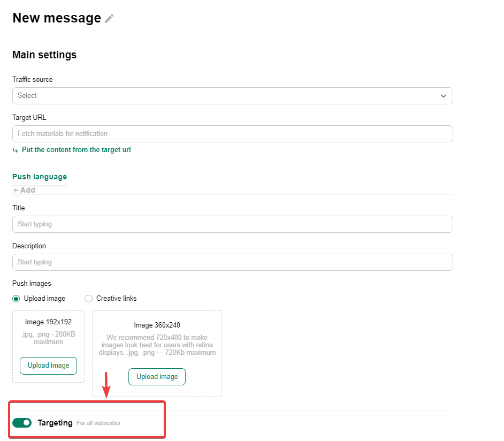Click the Image 192x192 text

48,322
